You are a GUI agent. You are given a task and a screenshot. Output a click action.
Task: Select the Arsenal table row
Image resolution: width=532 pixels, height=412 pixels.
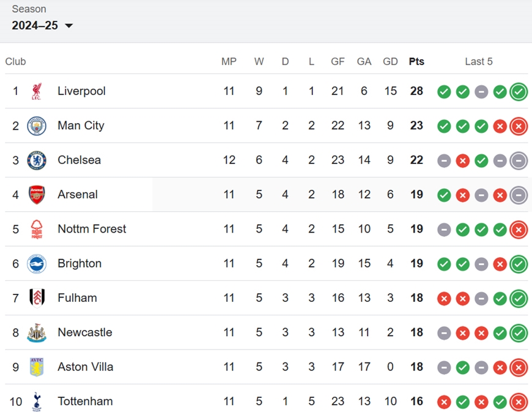click(267, 195)
